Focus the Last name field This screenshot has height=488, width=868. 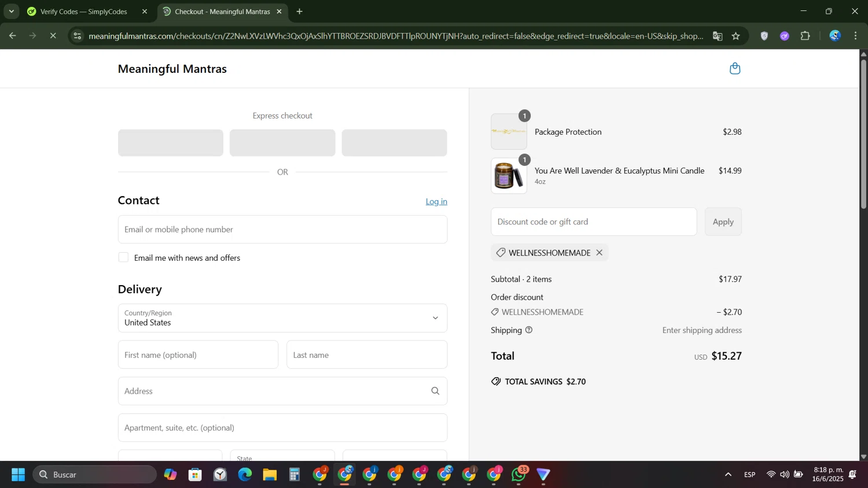click(367, 355)
